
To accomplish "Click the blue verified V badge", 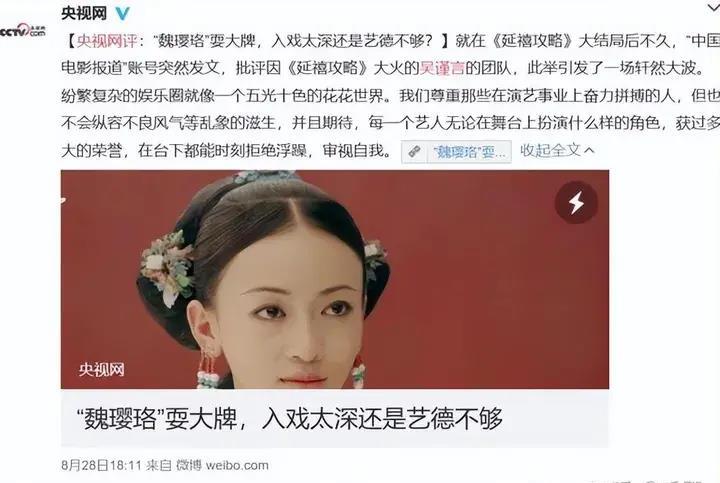I will tap(122, 13).
